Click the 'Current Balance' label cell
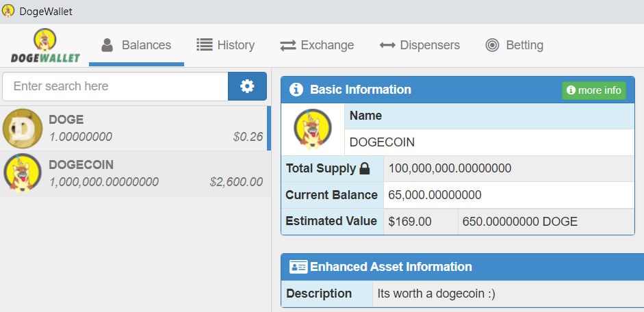644x312 pixels. pyautogui.click(x=333, y=195)
